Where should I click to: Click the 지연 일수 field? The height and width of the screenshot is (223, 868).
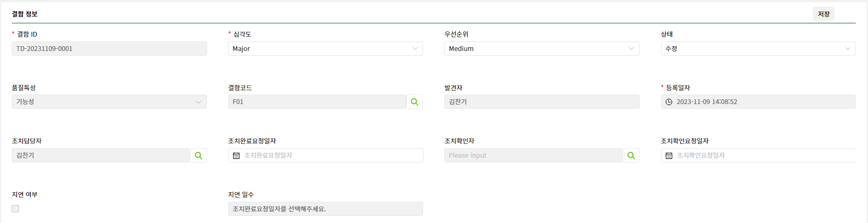325,209
